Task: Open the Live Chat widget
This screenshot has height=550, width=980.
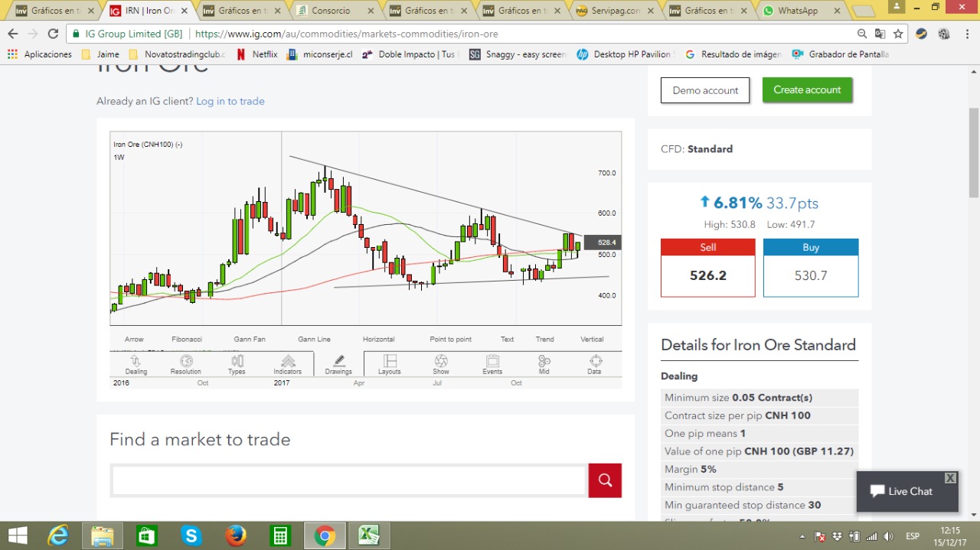Action: [x=907, y=491]
